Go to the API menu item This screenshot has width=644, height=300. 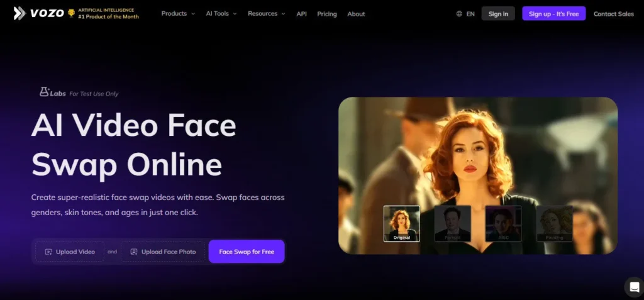click(x=302, y=14)
